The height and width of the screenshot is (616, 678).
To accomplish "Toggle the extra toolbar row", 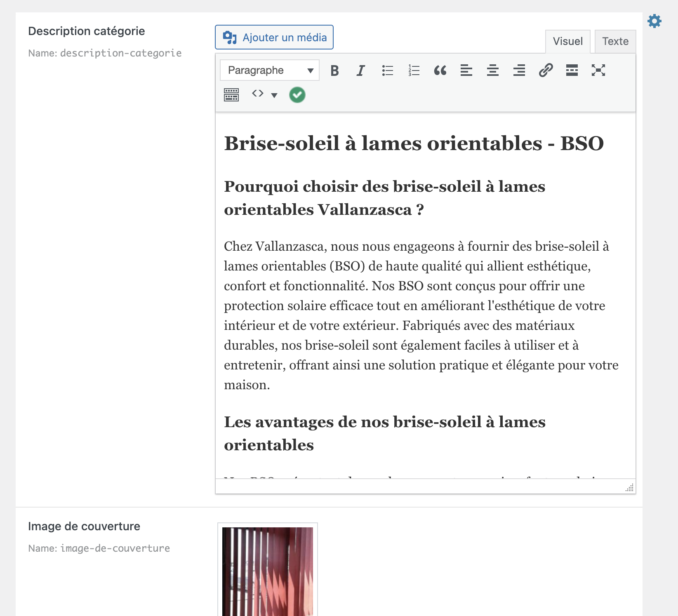I will tap(231, 95).
